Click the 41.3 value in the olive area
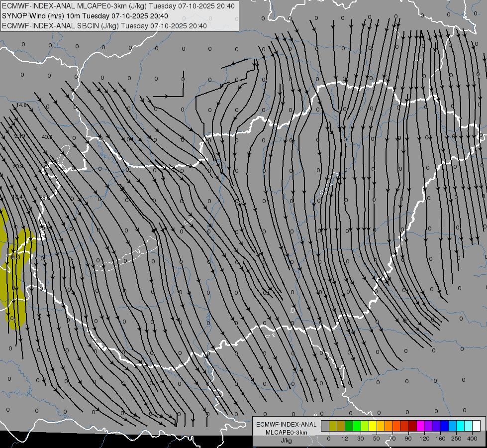Screen dimensions: 487x448 15,257
